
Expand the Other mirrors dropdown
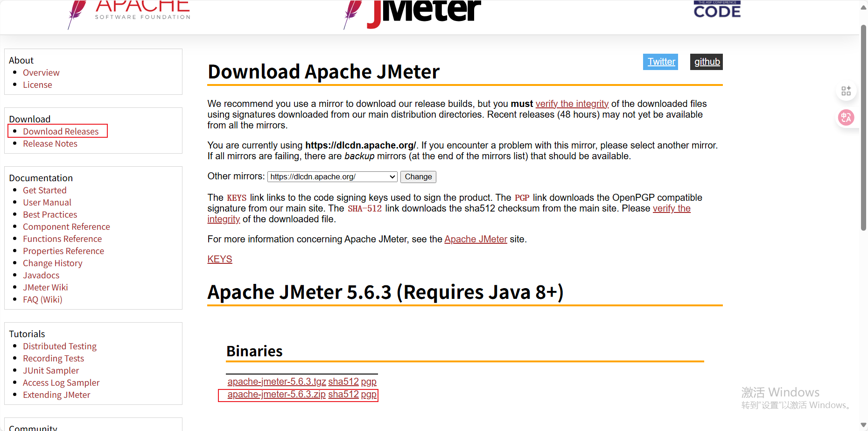point(332,177)
